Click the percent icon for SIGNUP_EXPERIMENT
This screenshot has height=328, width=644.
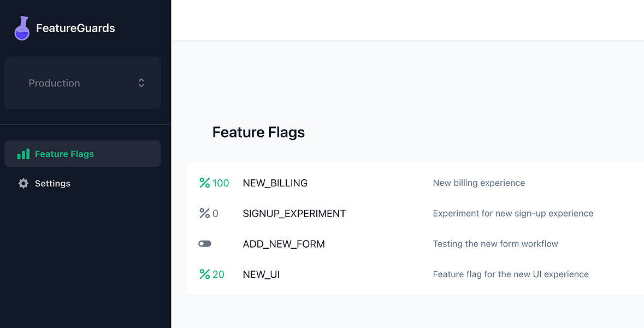coord(204,213)
